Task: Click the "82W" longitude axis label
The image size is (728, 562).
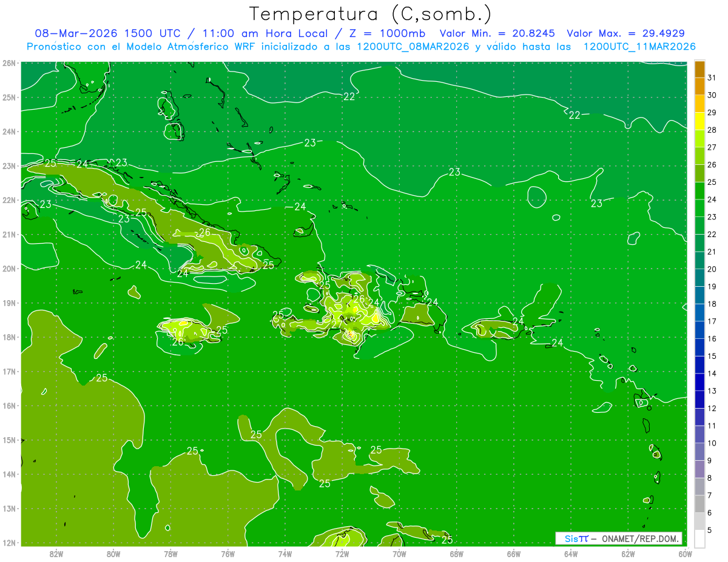Action: 56,554
